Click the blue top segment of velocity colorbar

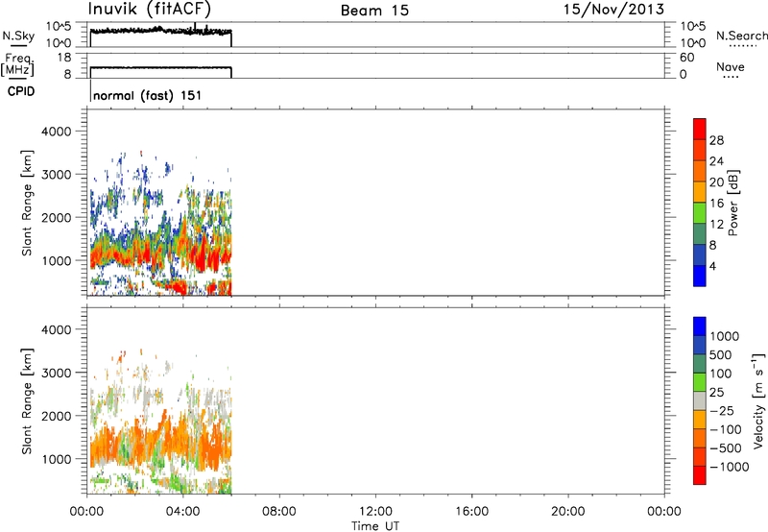click(700, 326)
